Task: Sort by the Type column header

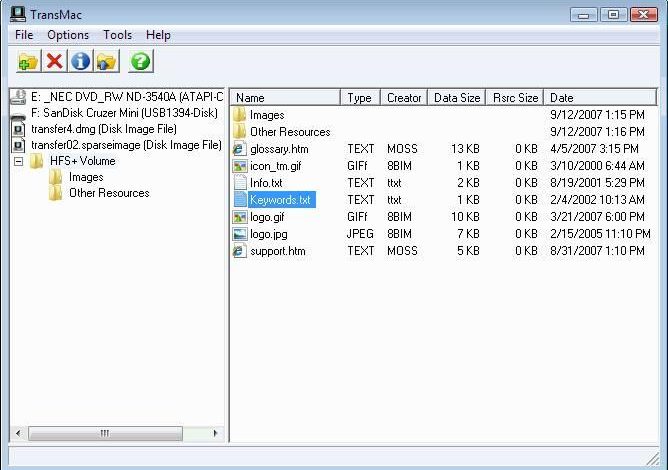Action: tap(360, 98)
